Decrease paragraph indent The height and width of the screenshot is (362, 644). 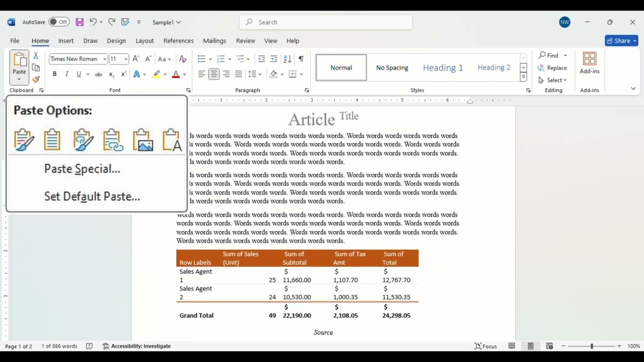point(262,59)
